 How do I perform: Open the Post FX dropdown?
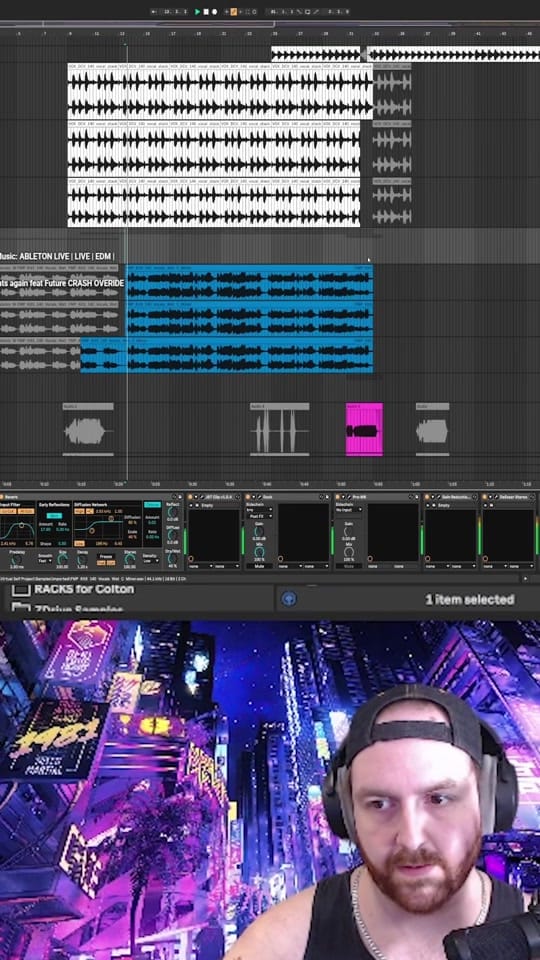click(258, 516)
